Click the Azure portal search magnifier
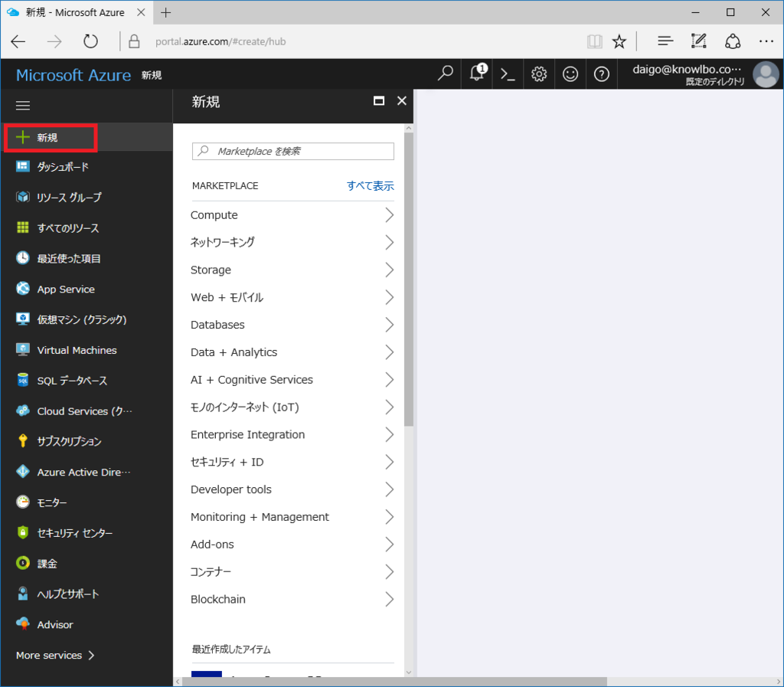The image size is (784, 687). (x=445, y=74)
